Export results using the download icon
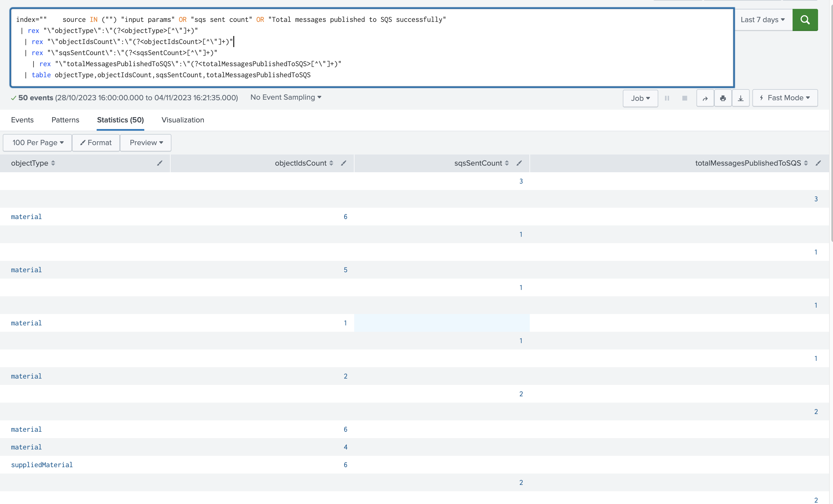Viewport: 833px width, 504px height. 741,98
